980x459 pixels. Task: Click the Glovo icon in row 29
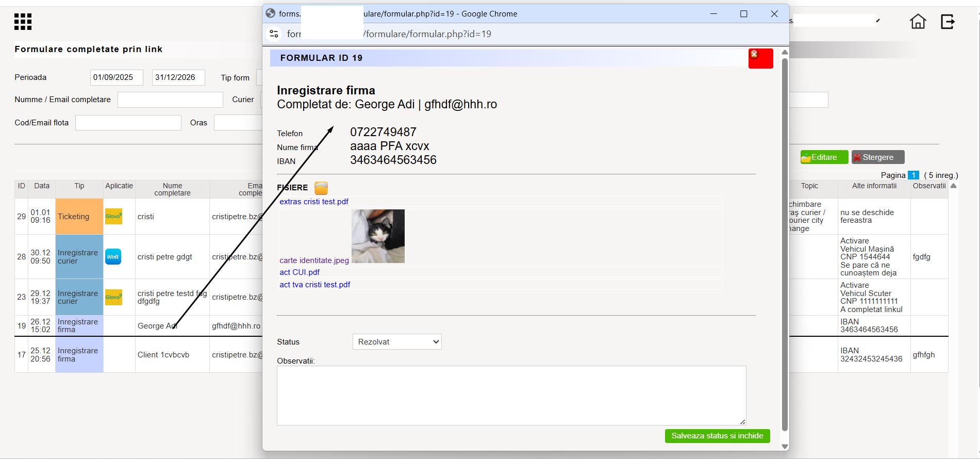[113, 217]
